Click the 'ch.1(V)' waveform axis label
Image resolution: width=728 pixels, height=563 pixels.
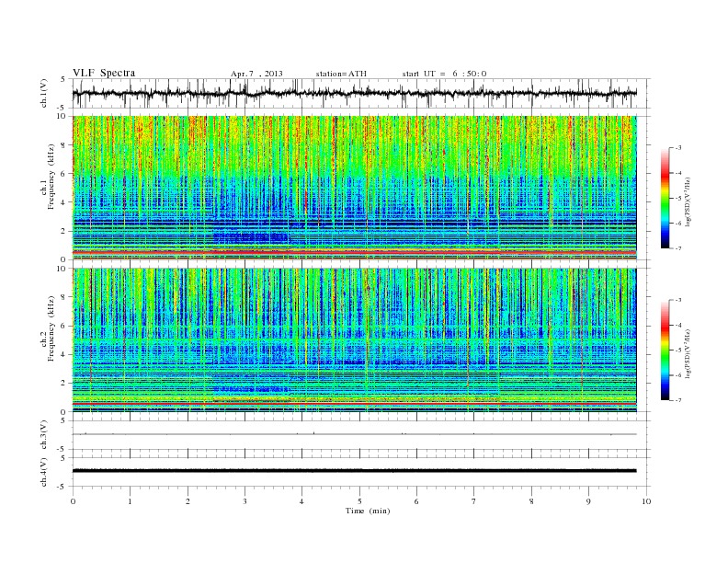click(44, 93)
